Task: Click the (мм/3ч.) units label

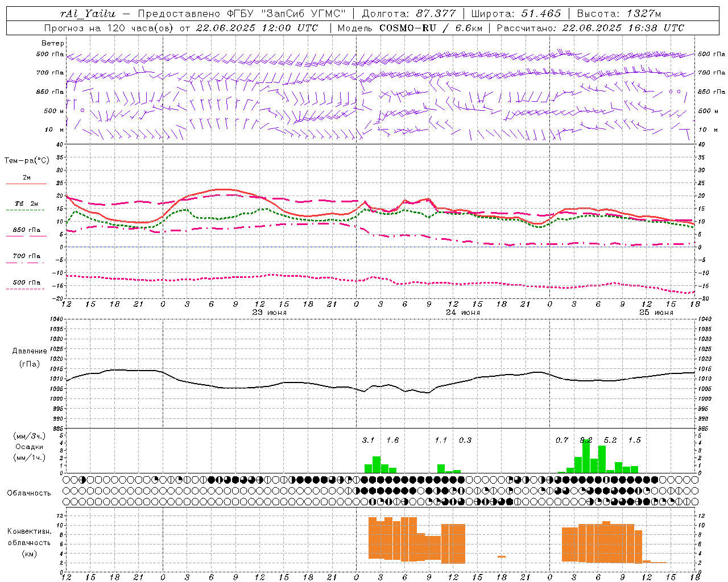Action: click(30, 436)
